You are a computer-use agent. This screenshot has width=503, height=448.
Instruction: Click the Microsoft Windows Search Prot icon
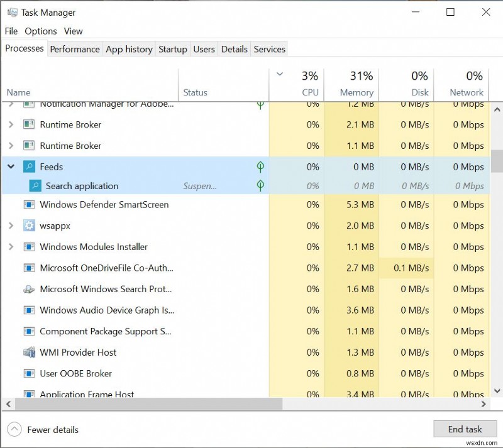29,289
